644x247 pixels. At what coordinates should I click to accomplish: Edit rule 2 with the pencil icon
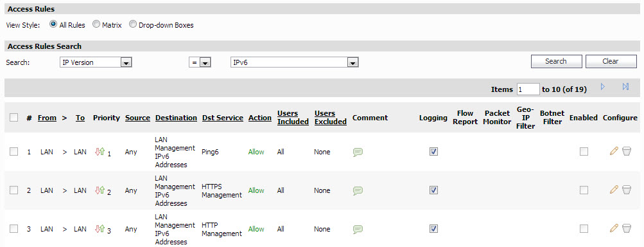pyautogui.click(x=614, y=189)
